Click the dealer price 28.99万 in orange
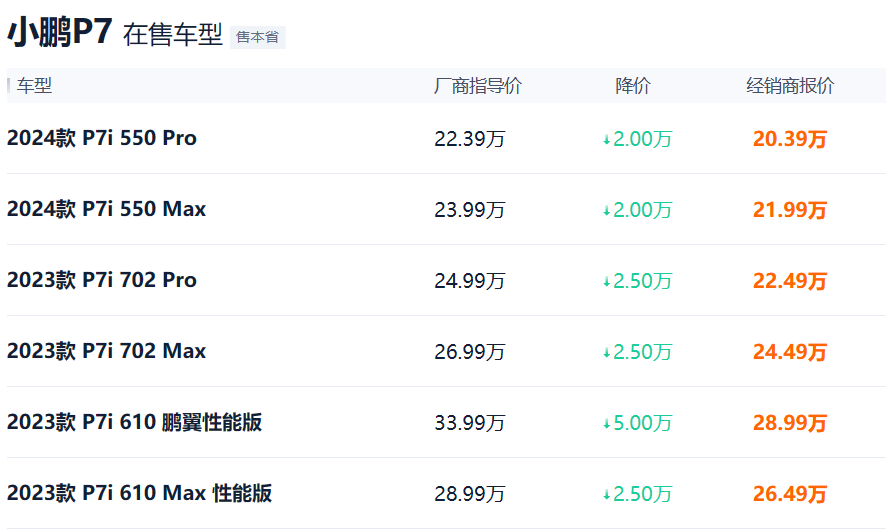The height and width of the screenshot is (529, 886). point(790,423)
